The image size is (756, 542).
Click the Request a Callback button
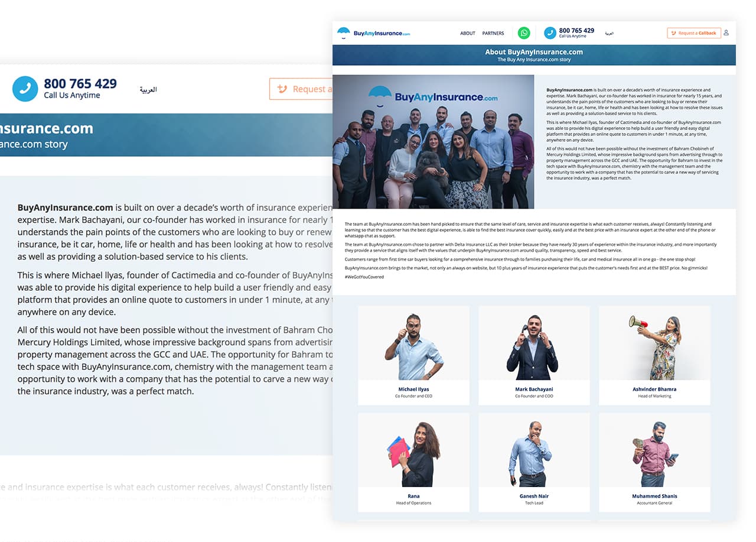tap(694, 33)
